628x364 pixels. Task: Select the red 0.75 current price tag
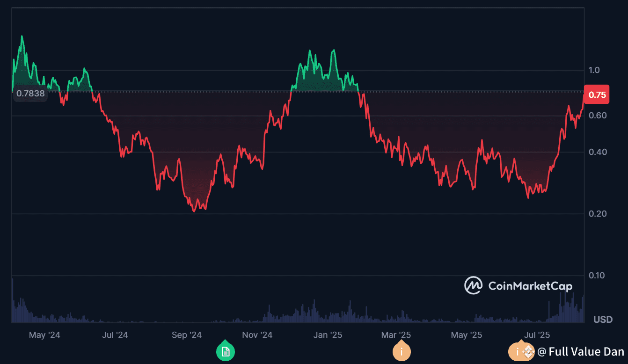pos(597,95)
